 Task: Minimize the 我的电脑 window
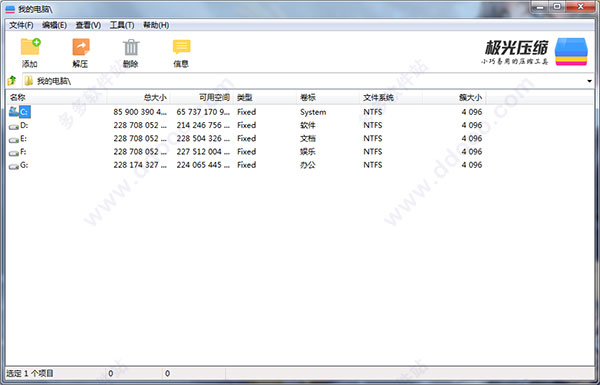coord(540,7)
